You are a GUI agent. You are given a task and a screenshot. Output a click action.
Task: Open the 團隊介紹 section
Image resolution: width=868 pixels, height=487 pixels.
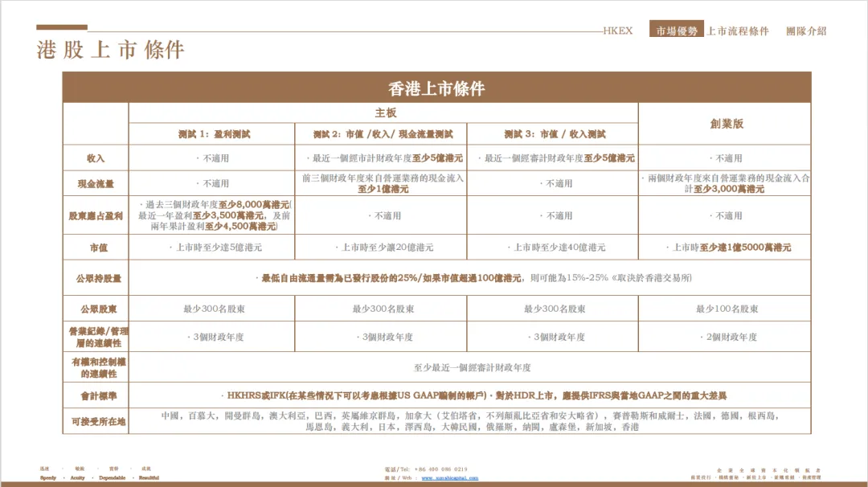(x=806, y=29)
